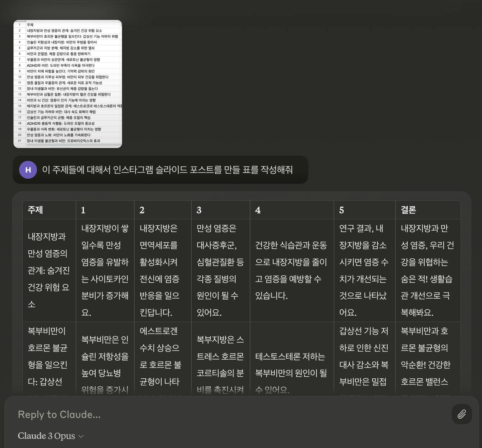Click the cell starting 복부지방은 스트레스 호르몬
This screenshot has height=448, width=482.
[x=221, y=358]
